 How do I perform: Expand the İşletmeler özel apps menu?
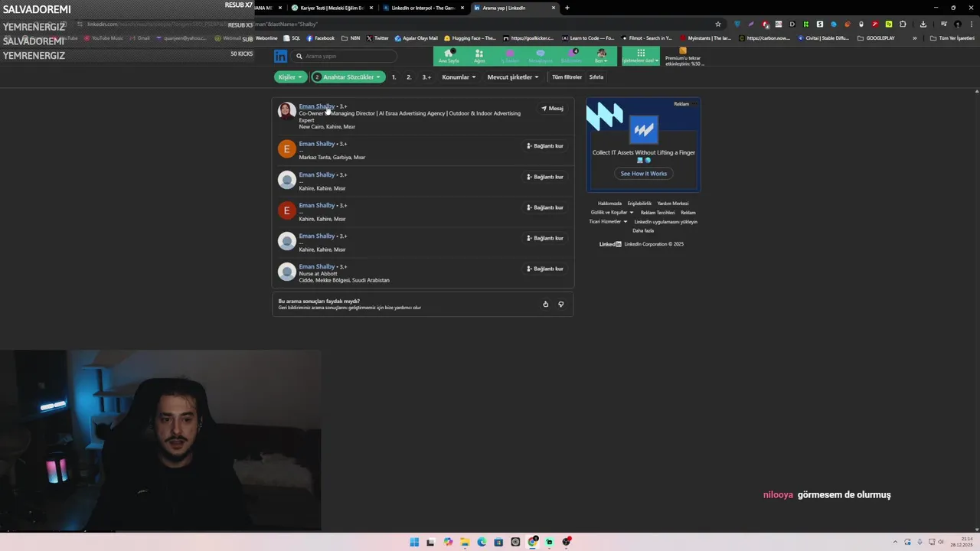[x=640, y=56]
